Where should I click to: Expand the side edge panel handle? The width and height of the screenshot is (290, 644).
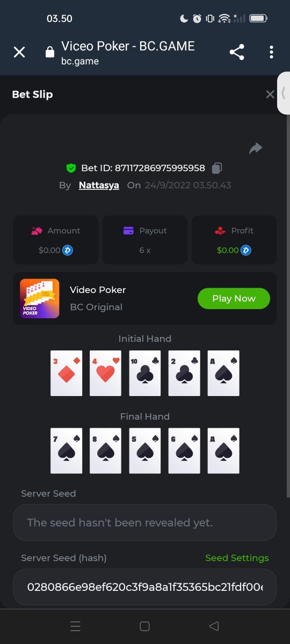coord(284,93)
